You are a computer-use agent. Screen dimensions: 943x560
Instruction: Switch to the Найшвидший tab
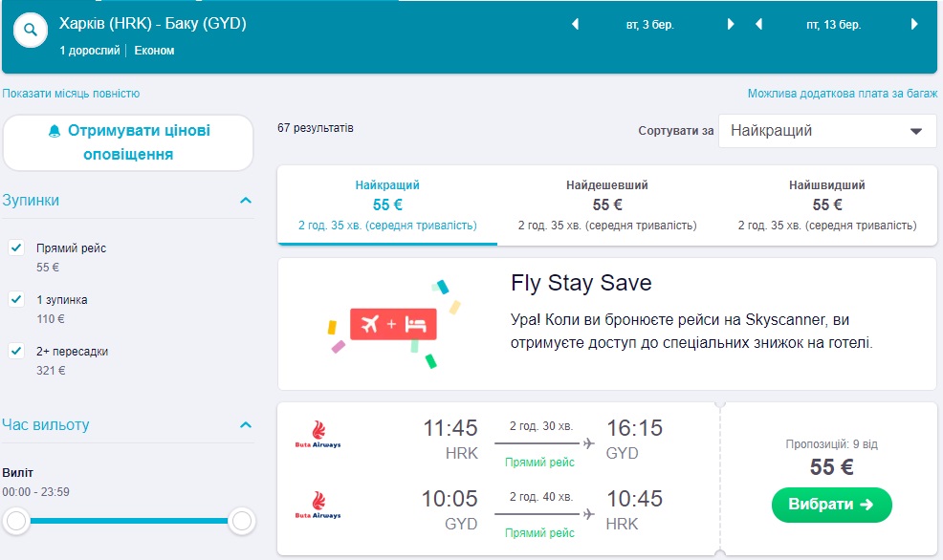coord(827,205)
